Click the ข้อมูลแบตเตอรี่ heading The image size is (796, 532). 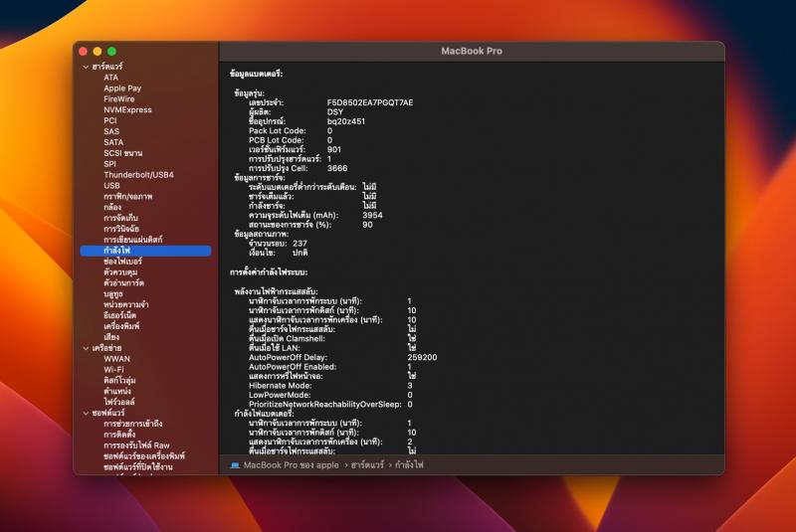(256, 74)
